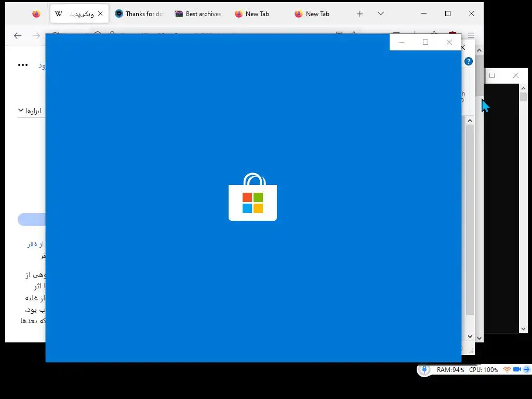
Task: Go back in Firefox
Action: 18,35
